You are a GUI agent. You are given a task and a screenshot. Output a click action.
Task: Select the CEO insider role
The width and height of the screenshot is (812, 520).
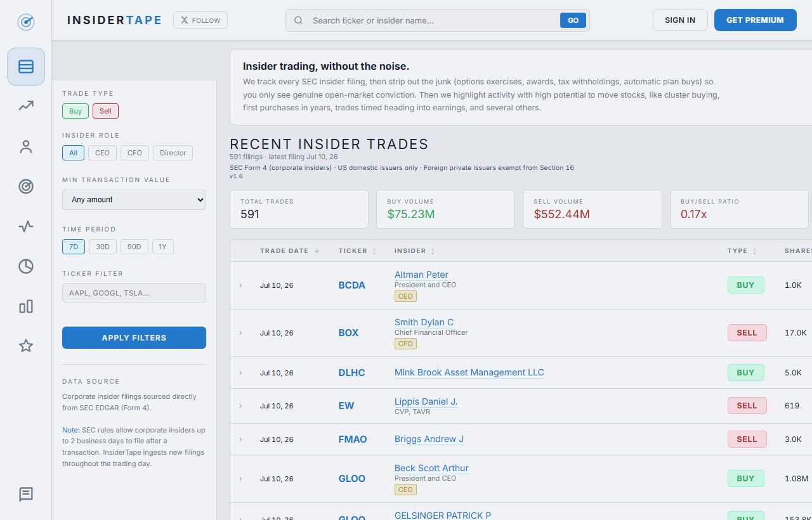102,153
